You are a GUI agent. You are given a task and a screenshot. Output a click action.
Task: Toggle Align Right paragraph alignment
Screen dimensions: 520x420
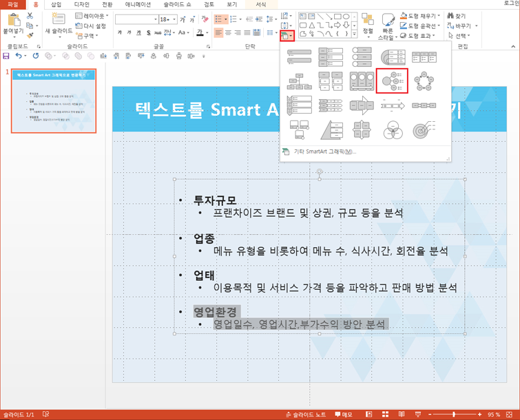(238, 32)
